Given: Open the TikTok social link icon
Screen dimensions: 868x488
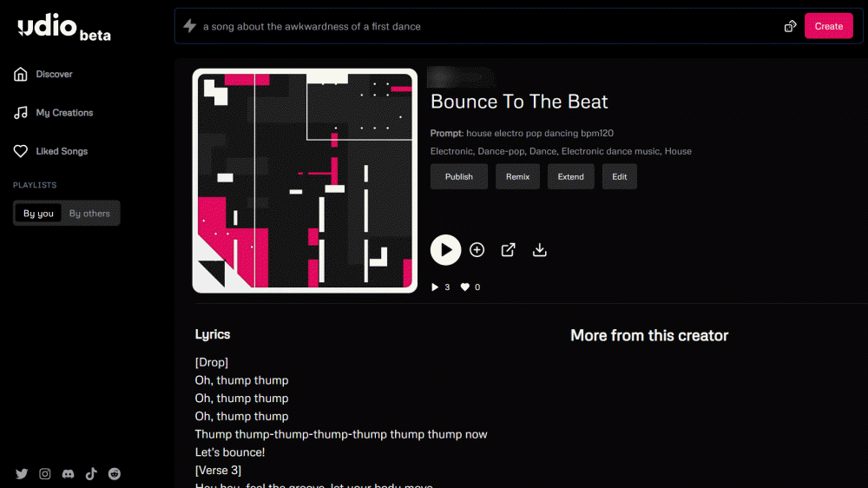Looking at the screenshot, I should tap(91, 474).
